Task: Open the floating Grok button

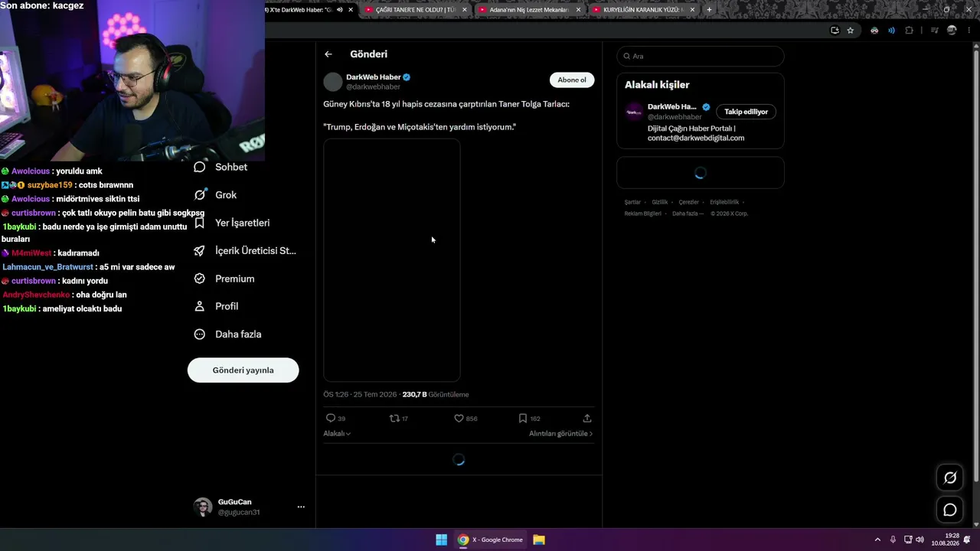Action: (x=950, y=478)
